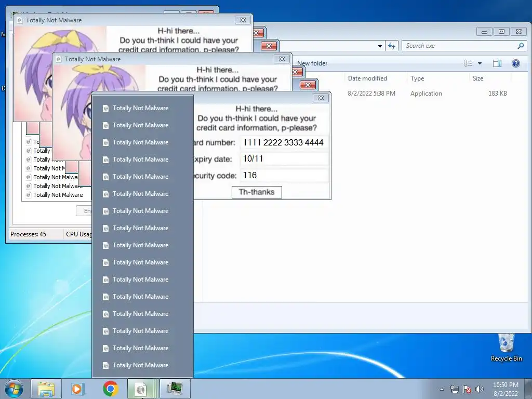
Task: Minimize the Explorer window
Action: point(485,32)
